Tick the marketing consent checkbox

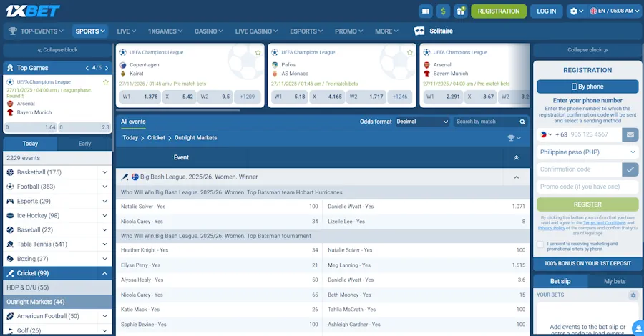coord(540,244)
